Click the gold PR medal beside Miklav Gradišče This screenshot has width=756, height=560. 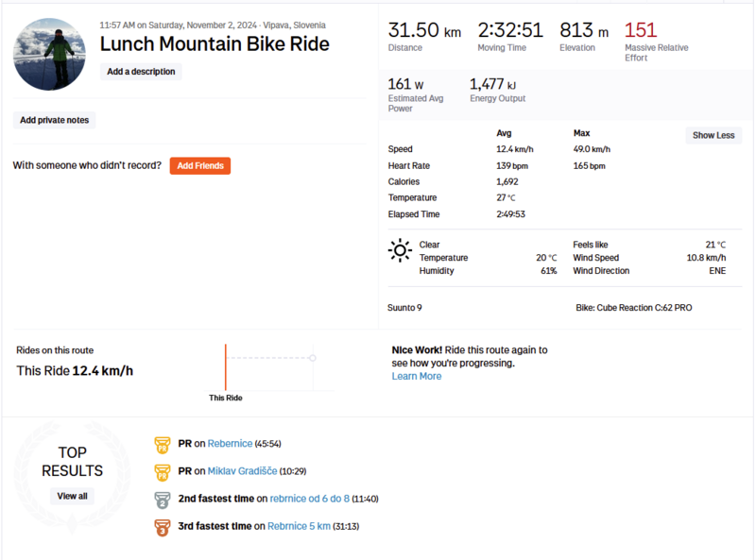tap(162, 471)
